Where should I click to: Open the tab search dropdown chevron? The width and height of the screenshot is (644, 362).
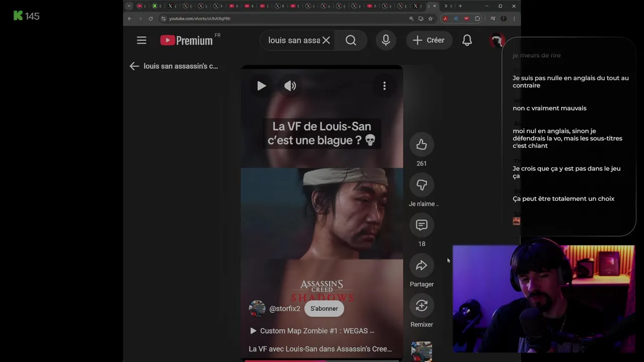coord(129,6)
